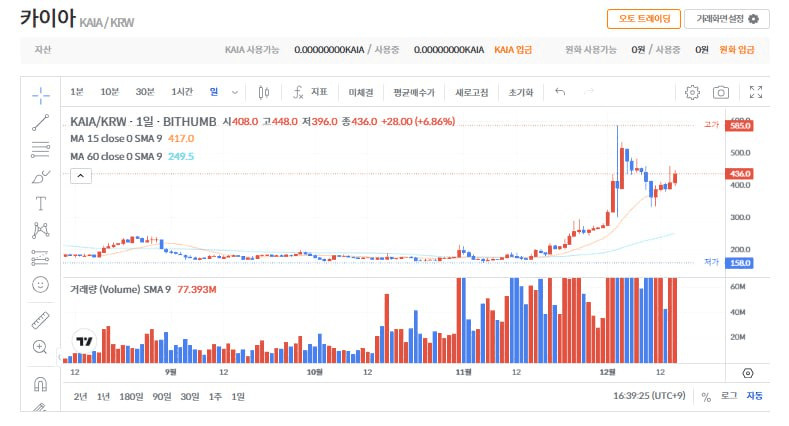Select the trend line drawing tool
The height and width of the screenshot is (426, 789).
pyautogui.click(x=41, y=122)
